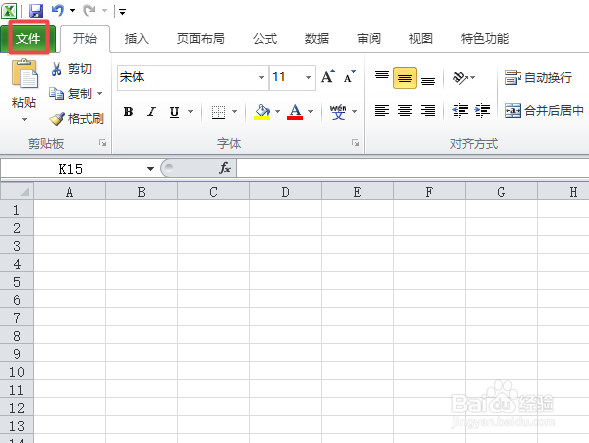589x443 pixels.
Task: Open the 数据 tab
Action: [x=317, y=39]
